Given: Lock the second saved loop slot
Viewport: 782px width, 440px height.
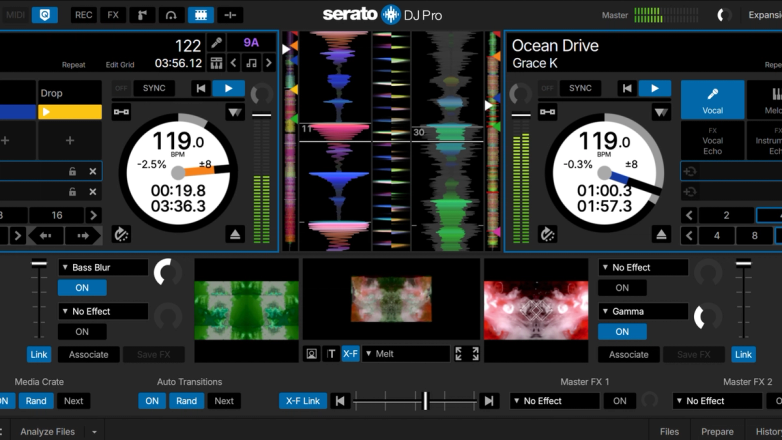Looking at the screenshot, I should pyautogui.click(x=72, y=192).
